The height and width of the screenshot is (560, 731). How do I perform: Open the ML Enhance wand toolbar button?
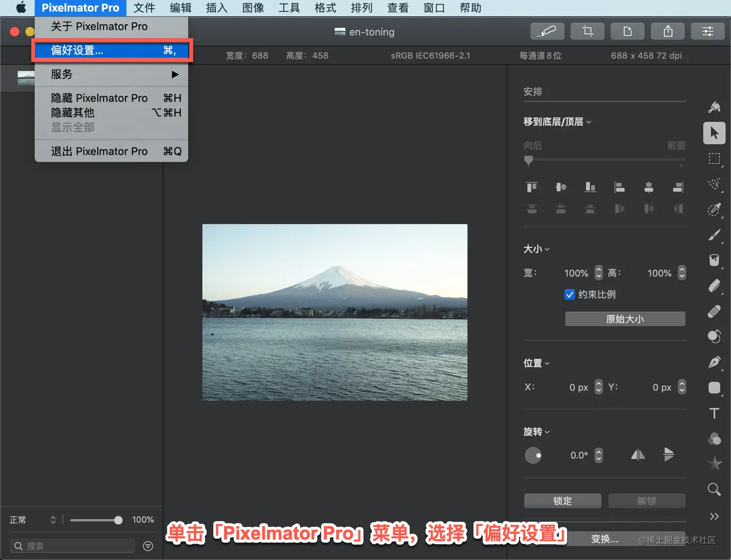(547, 31)
